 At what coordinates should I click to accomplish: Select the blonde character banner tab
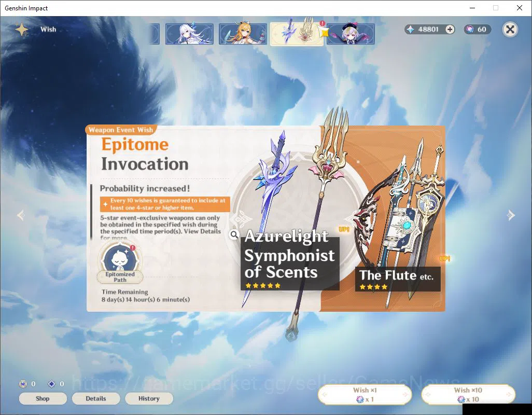(243, 34)
